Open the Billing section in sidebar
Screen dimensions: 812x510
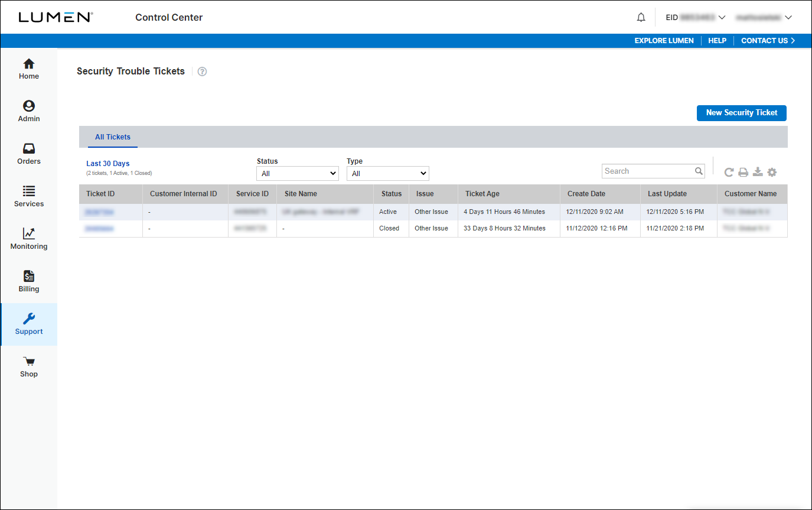[x=28, y=282]
